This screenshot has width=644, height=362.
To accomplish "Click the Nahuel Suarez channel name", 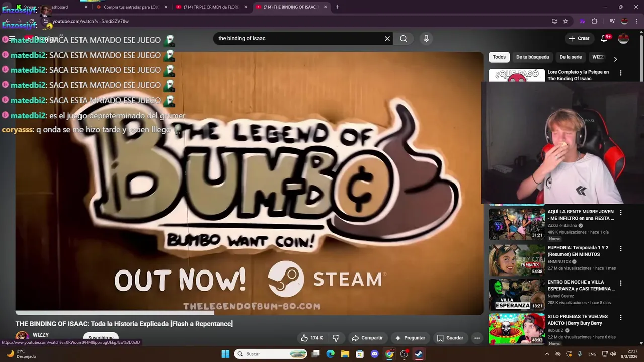I will coord(560,296).
